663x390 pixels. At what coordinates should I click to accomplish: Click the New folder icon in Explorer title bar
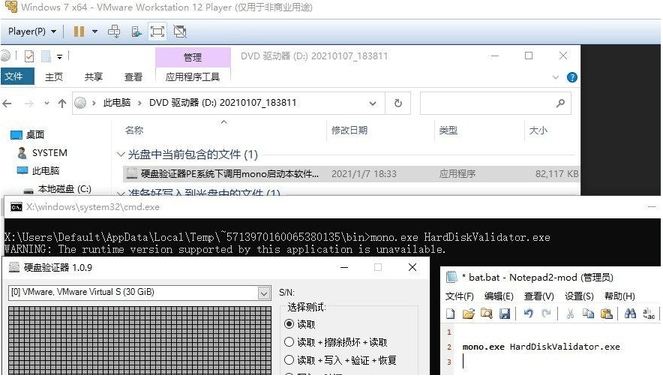(46, 56)
